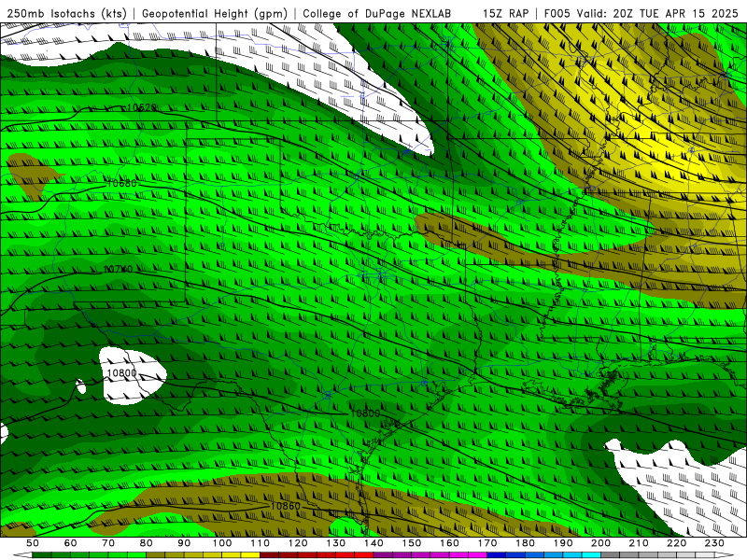Image resolution: width=747 pixels, height=560 pixels.
Task: Click 'College of DuPage NEXLAB' header text
Action: coord(377,14)
